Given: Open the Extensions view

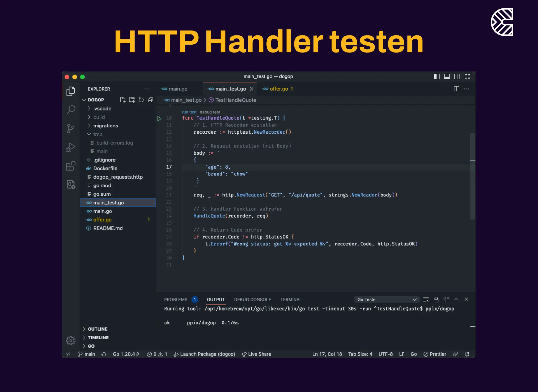Looking at the screenshot, I should point(71,166).
